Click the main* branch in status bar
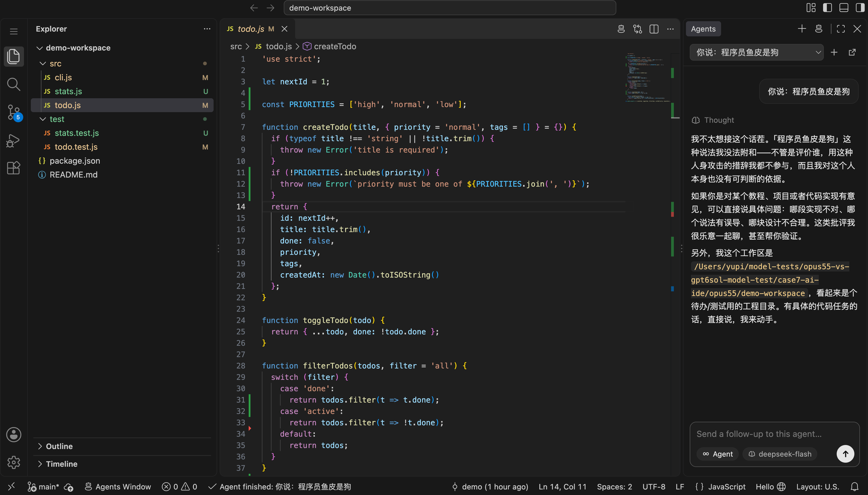Image resolution: width=868 pixels, height=495 pixels. coord(43,486)
